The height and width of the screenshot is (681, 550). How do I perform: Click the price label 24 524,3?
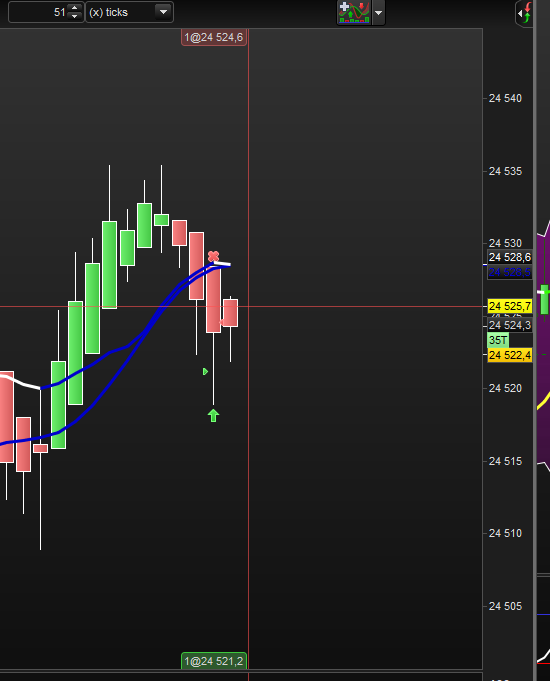tap(510, 325)
